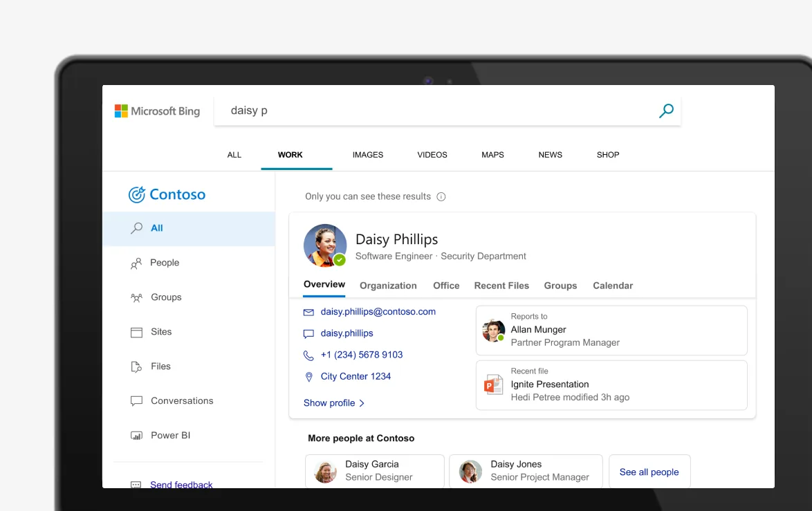Open the Daisy Garcia person card
The height and width of the screenshot is (511, 812).
375,471
